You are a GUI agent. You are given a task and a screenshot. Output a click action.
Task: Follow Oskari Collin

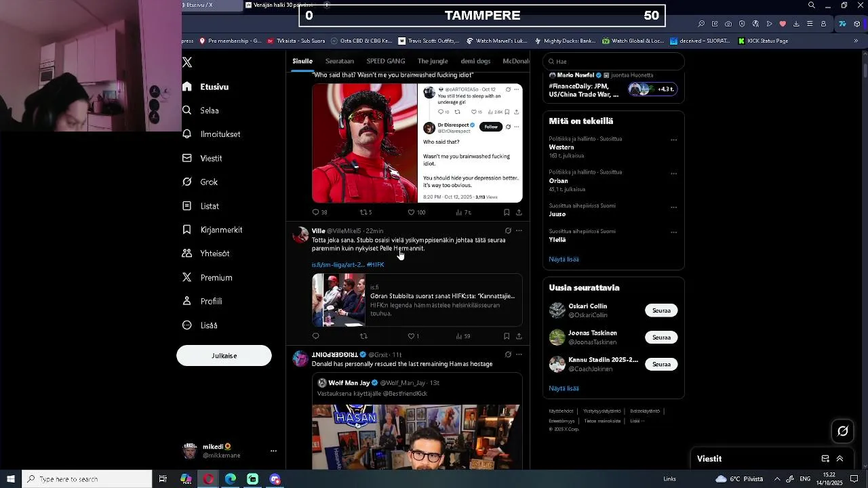pyautogui.click(x=661, y=310)
